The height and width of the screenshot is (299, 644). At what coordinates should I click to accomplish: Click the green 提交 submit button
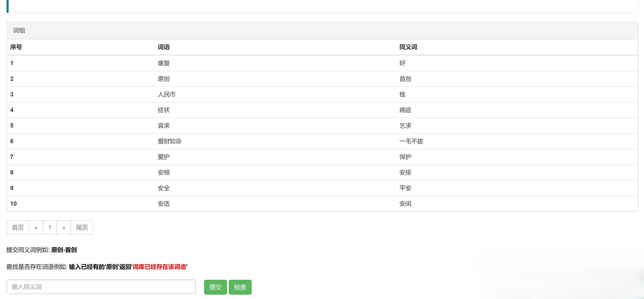pos(215,287)
